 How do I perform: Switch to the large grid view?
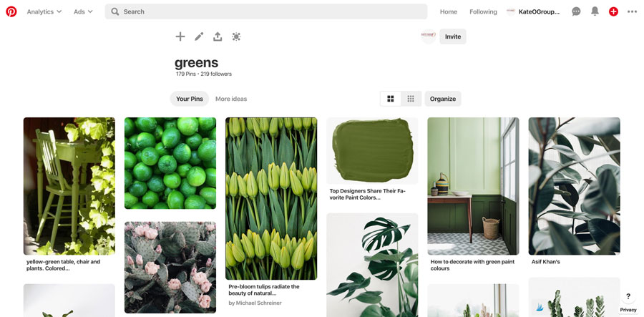coord(391,99)
